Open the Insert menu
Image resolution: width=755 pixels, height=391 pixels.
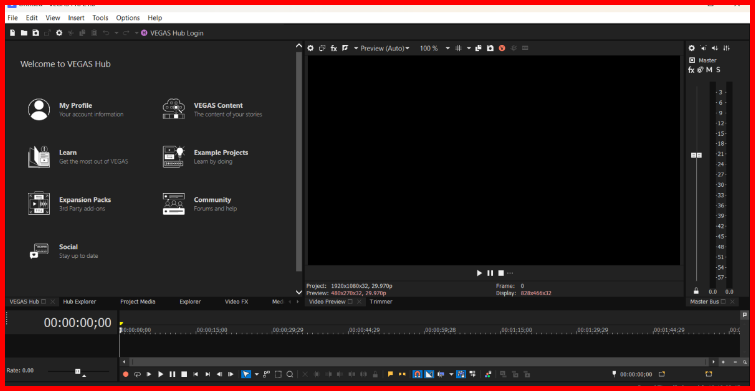(x=76, y=18)
